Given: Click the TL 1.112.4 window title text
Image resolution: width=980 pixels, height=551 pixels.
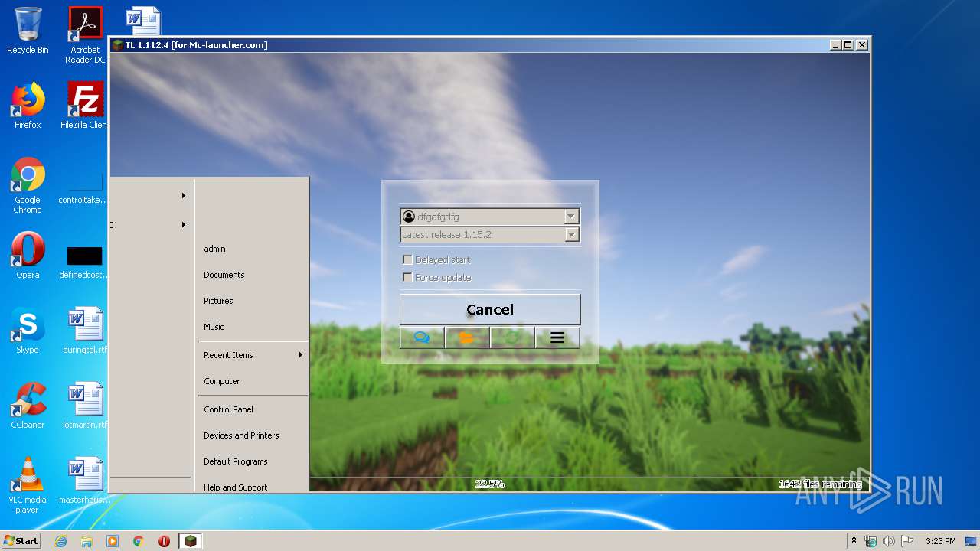Looking at the screenshot, I should [x=197, y=45].
